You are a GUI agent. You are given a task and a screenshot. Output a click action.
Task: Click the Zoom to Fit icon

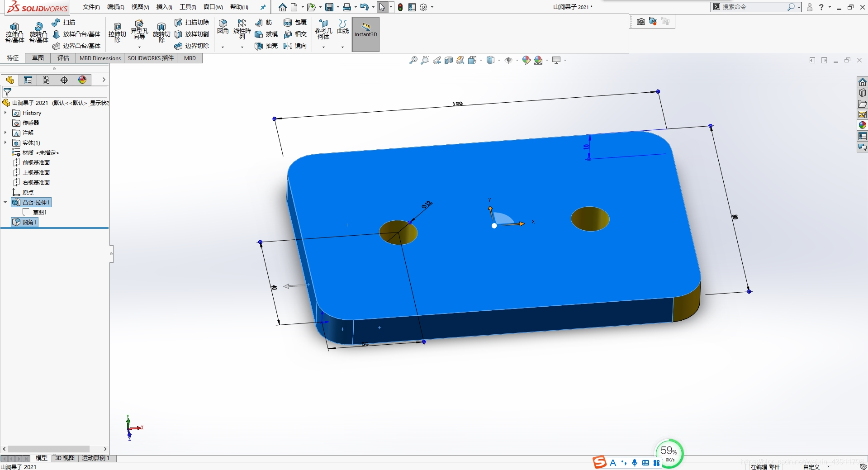(x=413, y=60)
